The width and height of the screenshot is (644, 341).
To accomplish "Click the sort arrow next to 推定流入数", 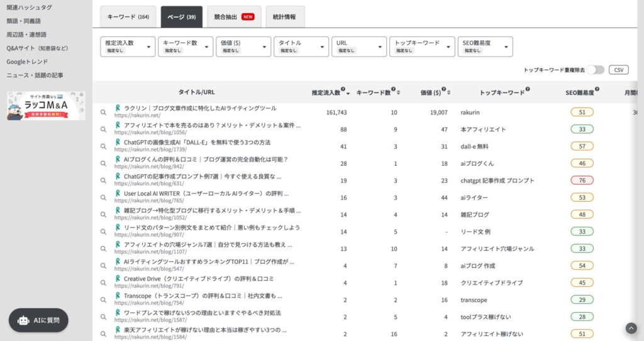I will coord(348,94).
